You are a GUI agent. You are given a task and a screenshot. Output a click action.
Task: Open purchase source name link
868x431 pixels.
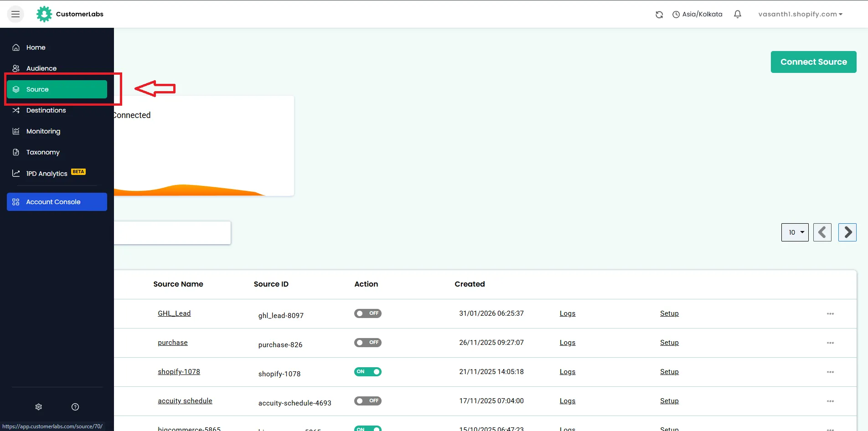[x=173, y=343]
